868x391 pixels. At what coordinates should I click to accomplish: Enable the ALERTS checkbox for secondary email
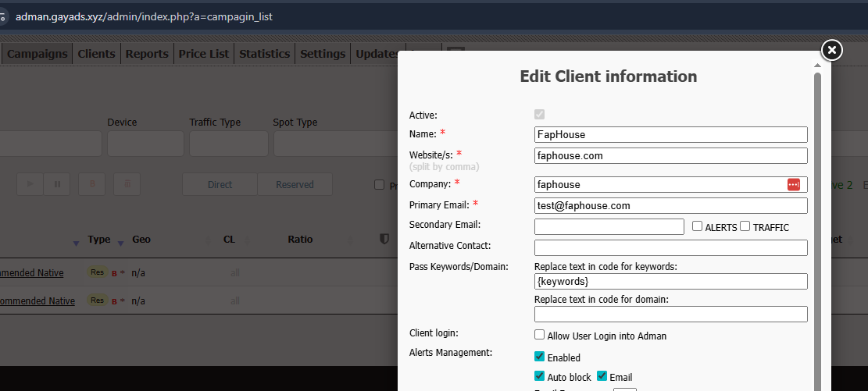pyautogui.click(x=698, y=226)
